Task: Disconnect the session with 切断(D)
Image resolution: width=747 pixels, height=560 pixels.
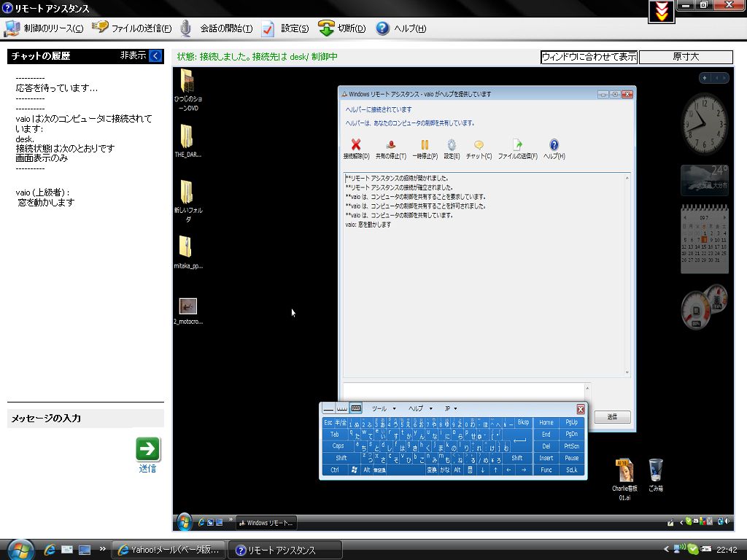Action: [x=342, y=28]
